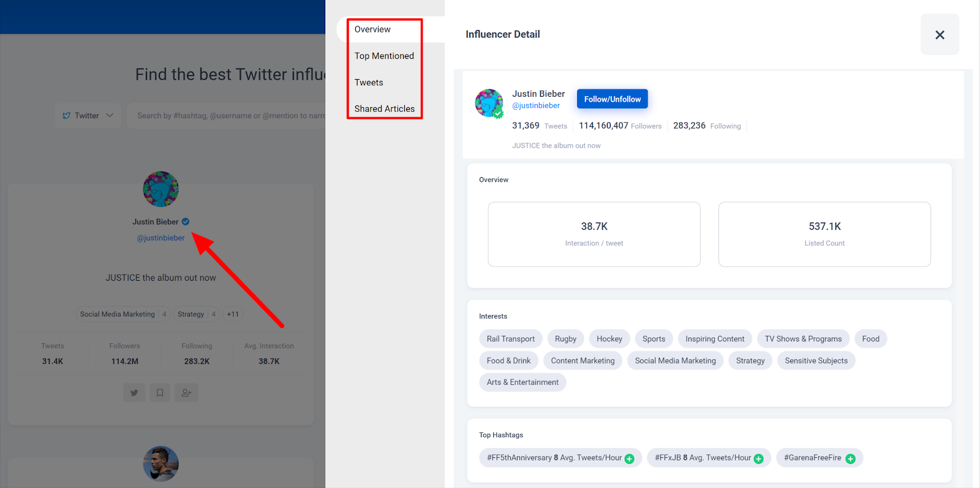Go to Shared Articles tab
Viewport: 980px width, 488px height.
385,109
